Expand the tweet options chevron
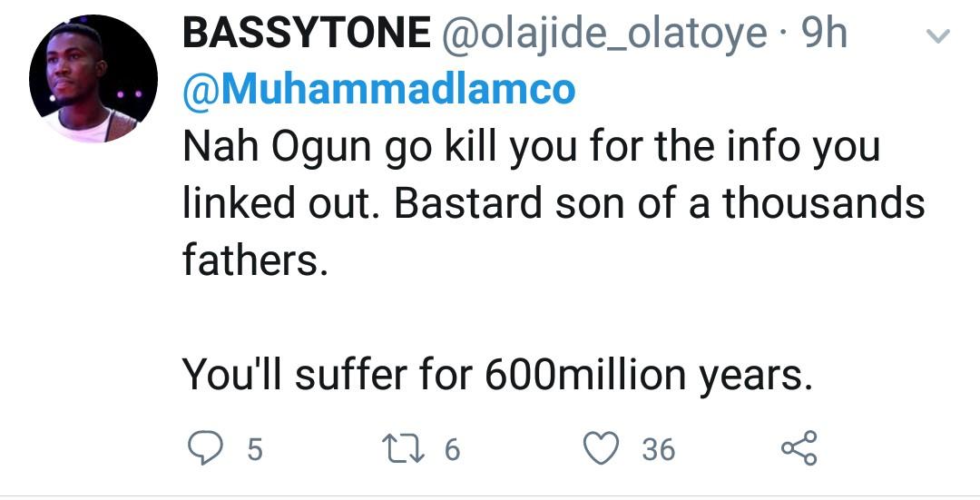 click(937, 37)
